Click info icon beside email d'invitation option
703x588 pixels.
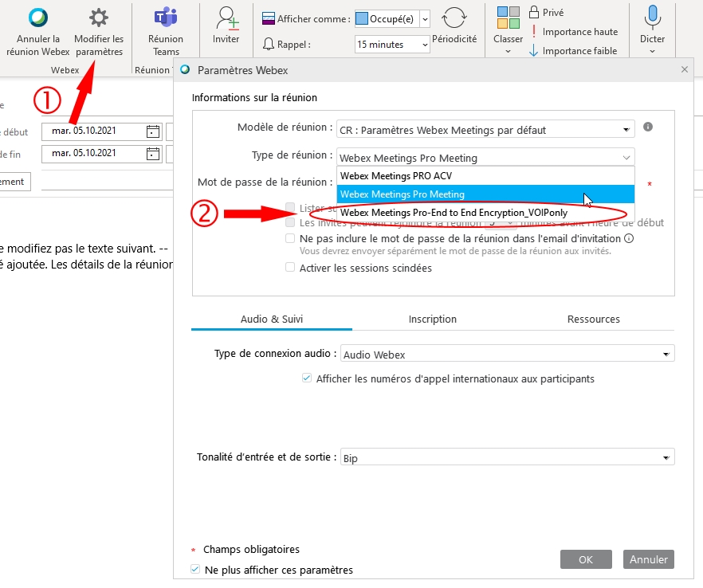[x=629, y=238]
